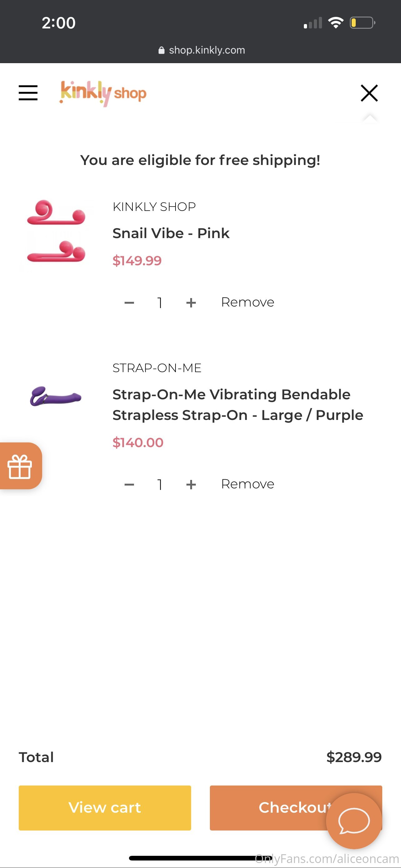Increase Strap-On-Me item quantity
This screenshot has width=401, height=868.
(x=191, y=485)
